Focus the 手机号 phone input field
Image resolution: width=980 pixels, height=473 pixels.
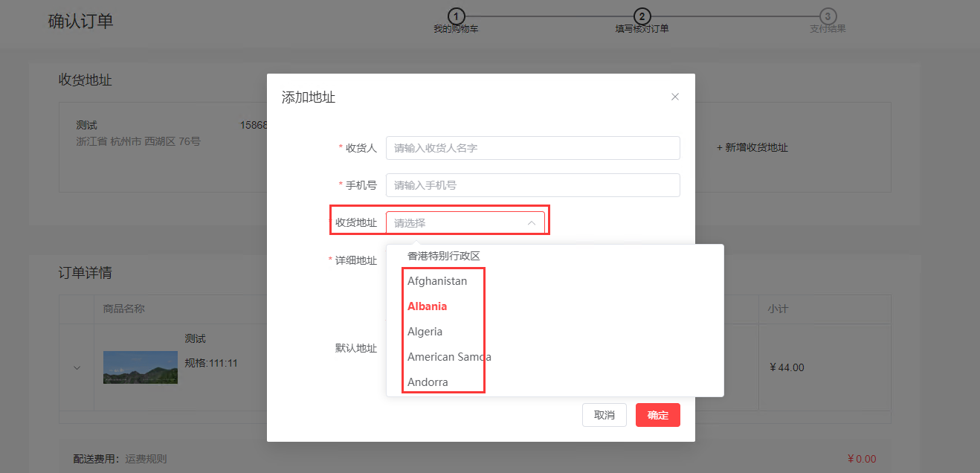click(532, 185)
